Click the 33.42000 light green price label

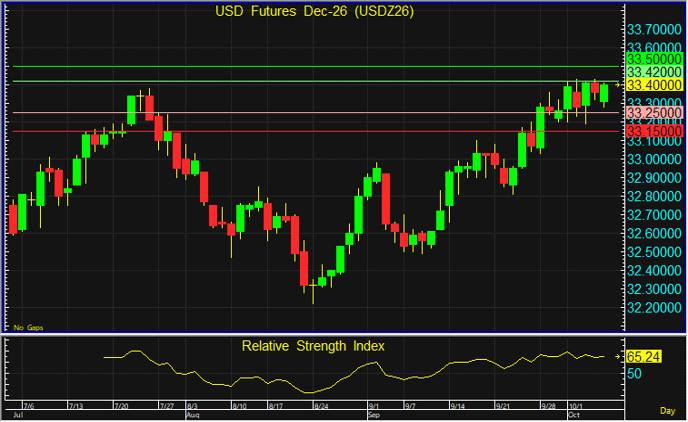pyautogui.click(x=654, y=72)
